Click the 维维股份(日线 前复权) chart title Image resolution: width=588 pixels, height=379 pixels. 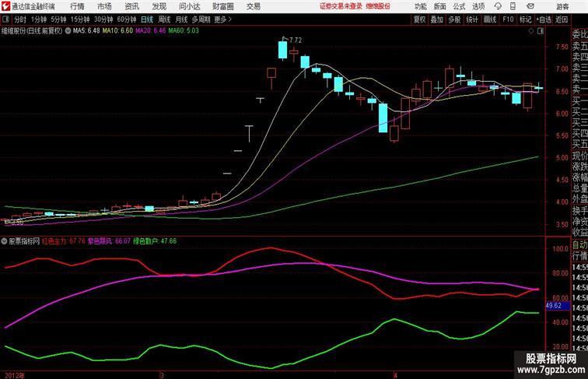click(32, 31)
